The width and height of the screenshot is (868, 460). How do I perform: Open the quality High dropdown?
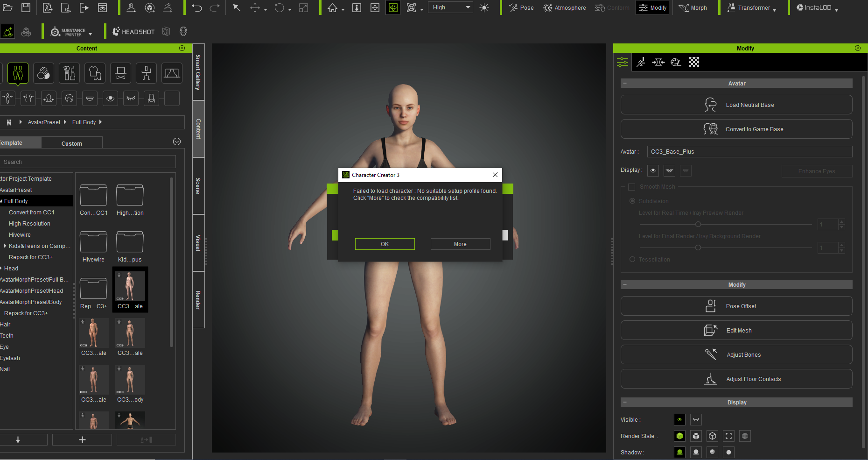pyautogui.click(x=451, y=7)
